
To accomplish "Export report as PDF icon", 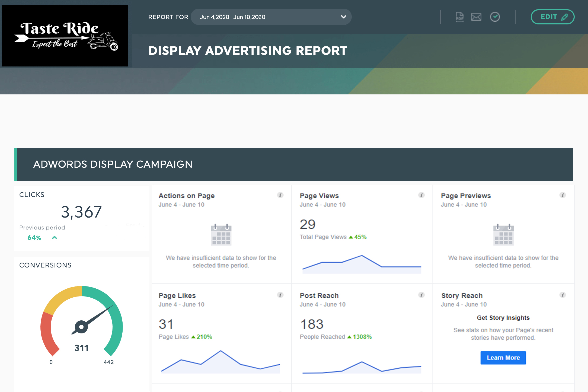I will tap(459, 17).
